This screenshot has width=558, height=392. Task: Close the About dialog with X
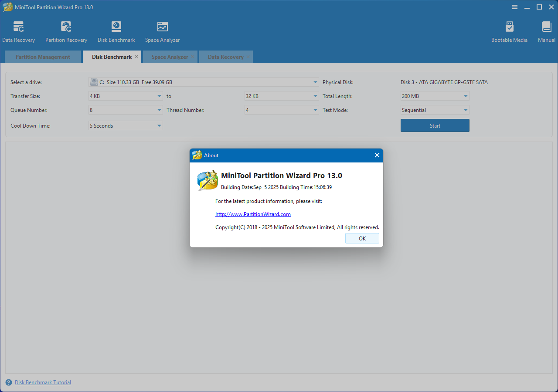pos(377,155)
